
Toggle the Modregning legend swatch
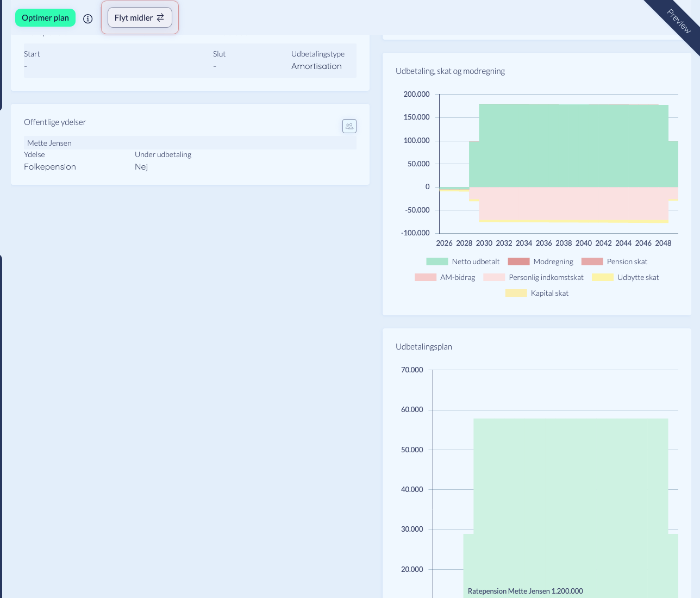tap(518, 261)
